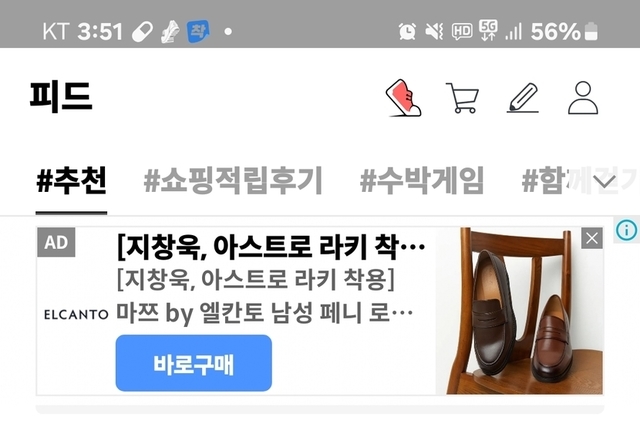Select the #추천 tab
Viewport: 640px width, 440px height.
click(x=71, y=180)
